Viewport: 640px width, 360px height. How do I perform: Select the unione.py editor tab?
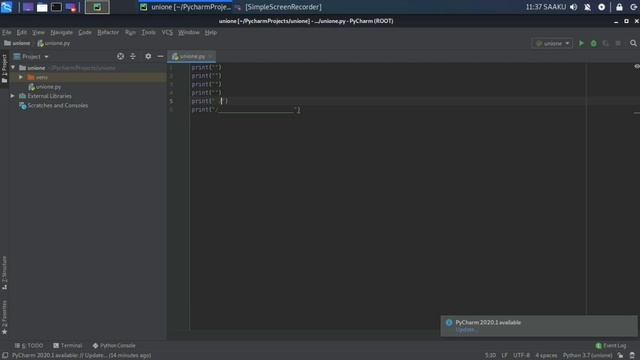tap(192, 56)
